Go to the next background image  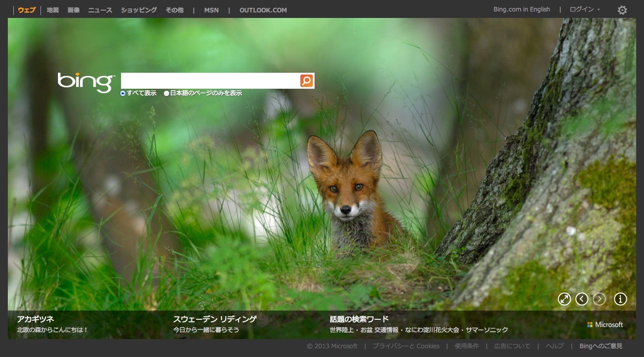coord(599,299)
